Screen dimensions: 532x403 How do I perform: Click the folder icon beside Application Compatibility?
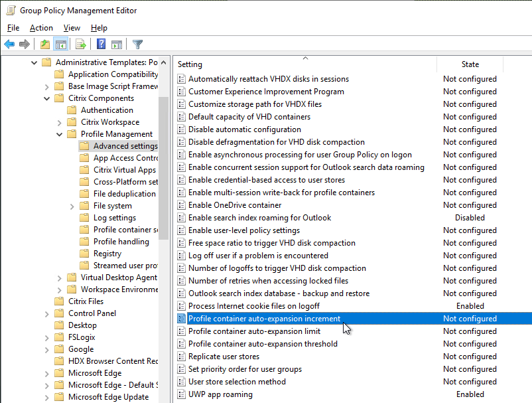pyautogui.click(x=59, y=74)
